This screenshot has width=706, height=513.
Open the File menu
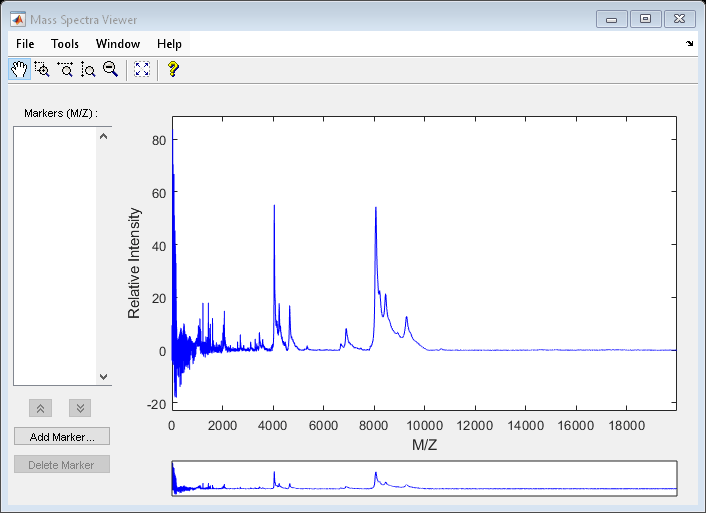point(25,44)
